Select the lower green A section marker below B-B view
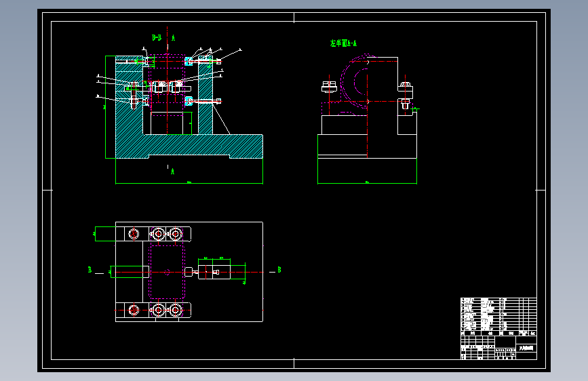Screen dimensions: 588x381 (172, 172)
